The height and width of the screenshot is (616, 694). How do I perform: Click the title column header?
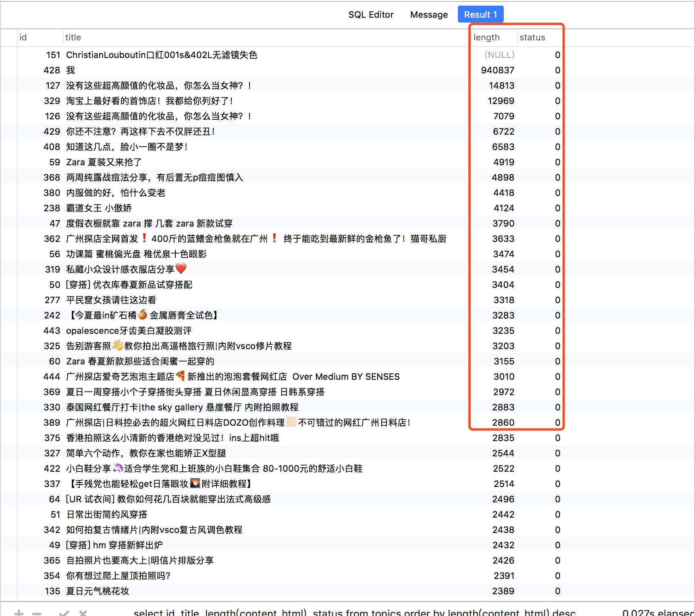(73, 37)
